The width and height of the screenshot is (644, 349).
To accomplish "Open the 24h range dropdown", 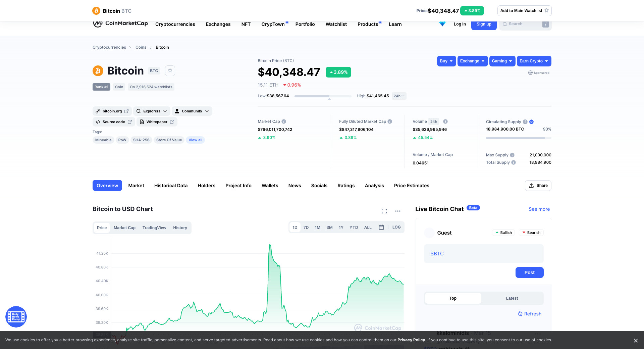I will click(399, 96).
